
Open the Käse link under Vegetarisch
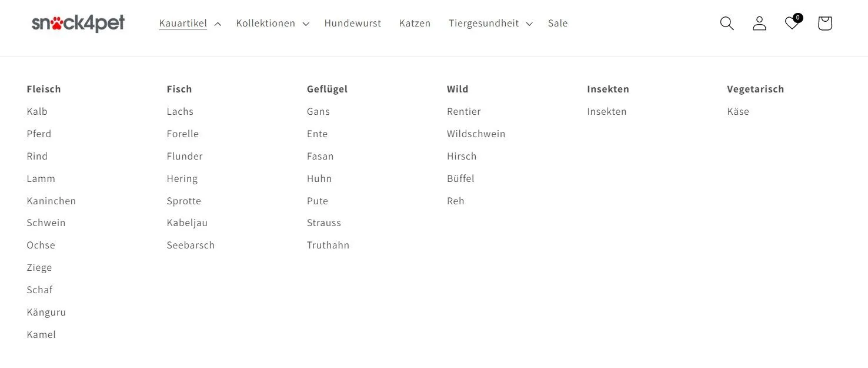coord(738,111)
